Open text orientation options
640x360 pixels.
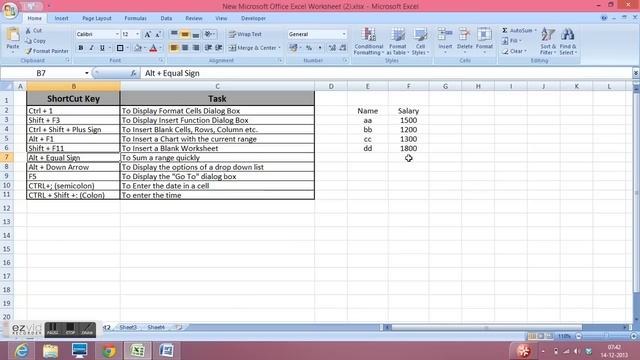[209, 34]
